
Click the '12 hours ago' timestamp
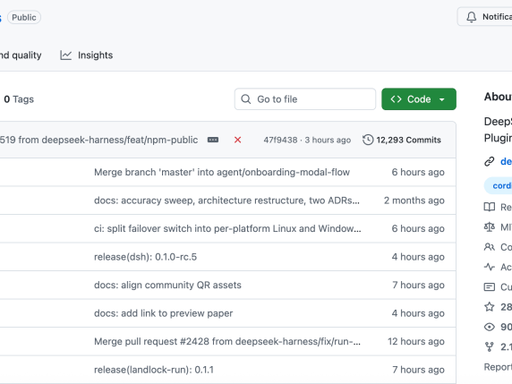416,341
